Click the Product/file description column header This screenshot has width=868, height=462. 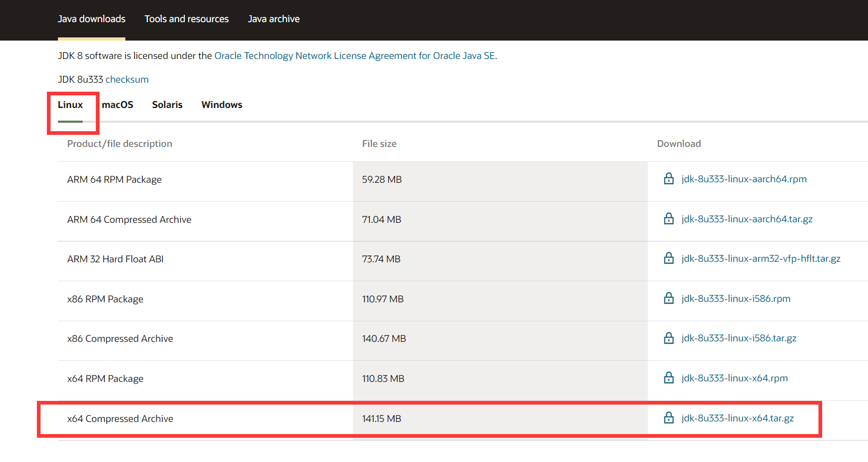point(120,144)
